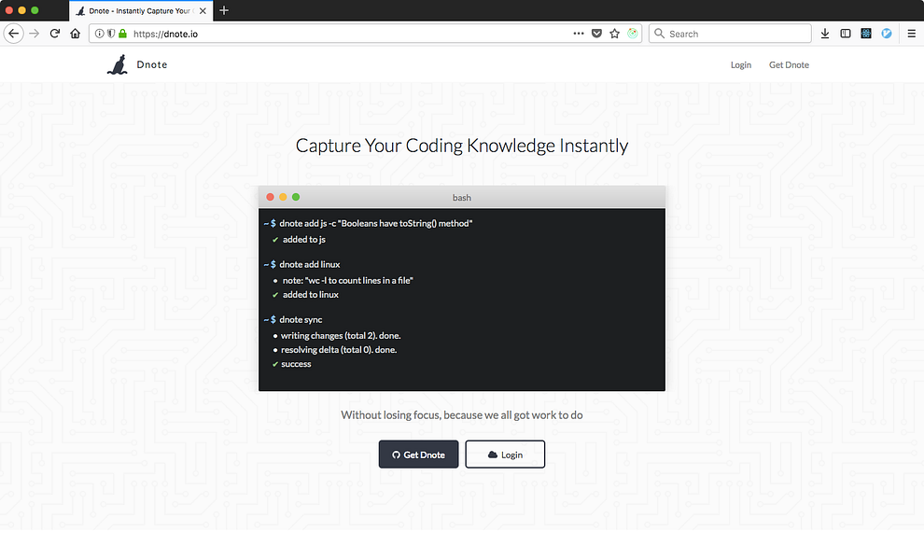This screenshot has height=560, width=924.
Task: Save the page to Pocket
Action: (x=596, y=34)
